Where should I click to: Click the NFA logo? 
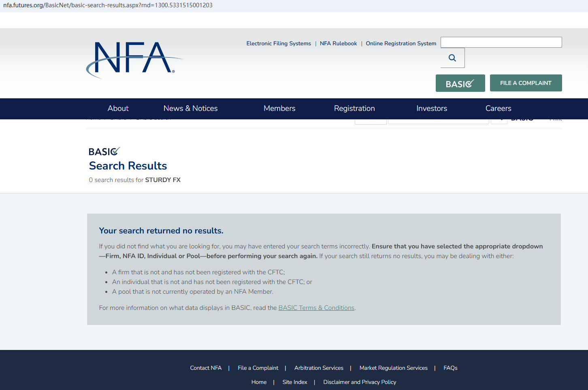coord(134,60)
